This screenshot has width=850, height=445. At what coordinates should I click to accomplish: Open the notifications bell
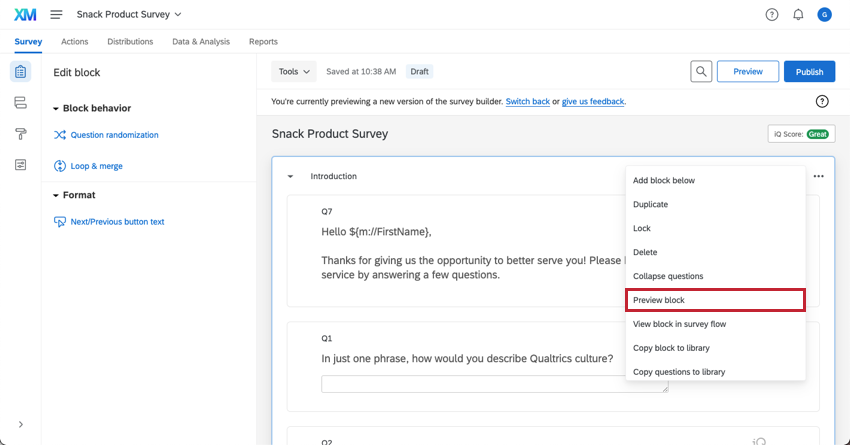tap(798, 15)
